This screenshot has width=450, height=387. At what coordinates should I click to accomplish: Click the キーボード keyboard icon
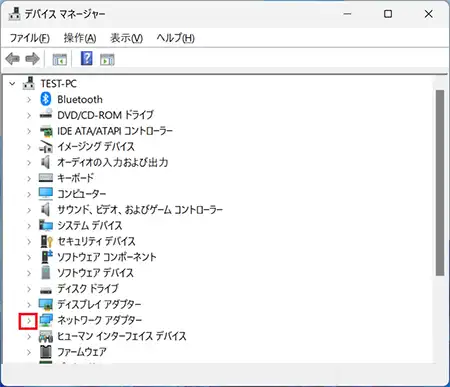point(46,178)
